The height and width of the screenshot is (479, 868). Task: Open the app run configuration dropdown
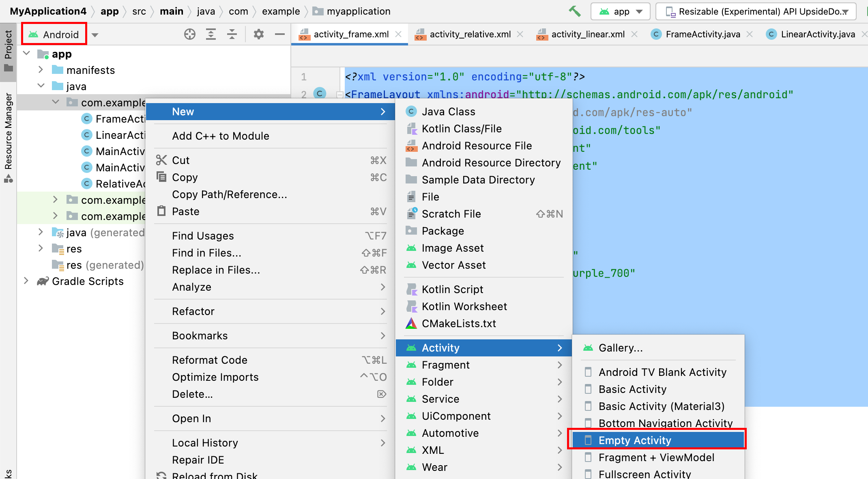pos(621,11)
